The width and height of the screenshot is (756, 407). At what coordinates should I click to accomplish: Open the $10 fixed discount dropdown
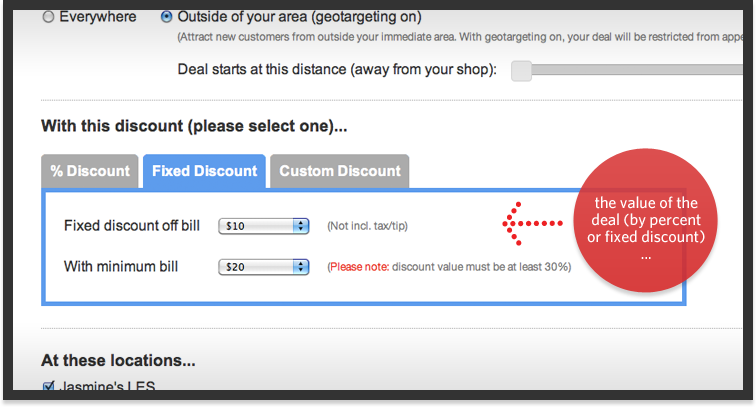pos(263,226)
